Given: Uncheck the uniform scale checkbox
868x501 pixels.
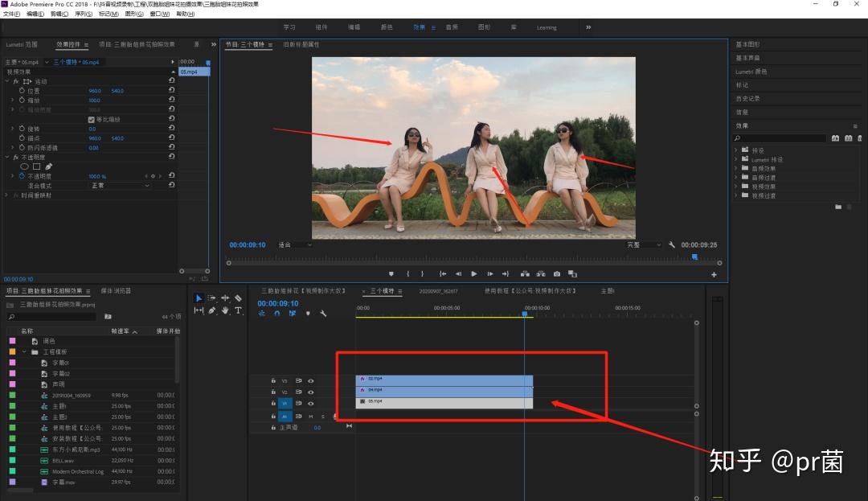Looking at the screenshot, I should 91,119.
